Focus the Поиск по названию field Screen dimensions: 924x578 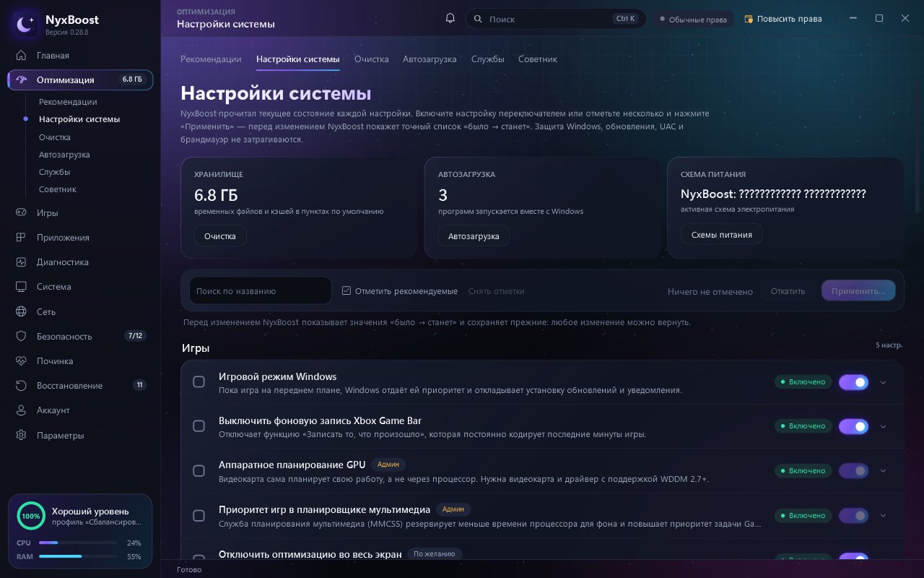pos(261,290)
